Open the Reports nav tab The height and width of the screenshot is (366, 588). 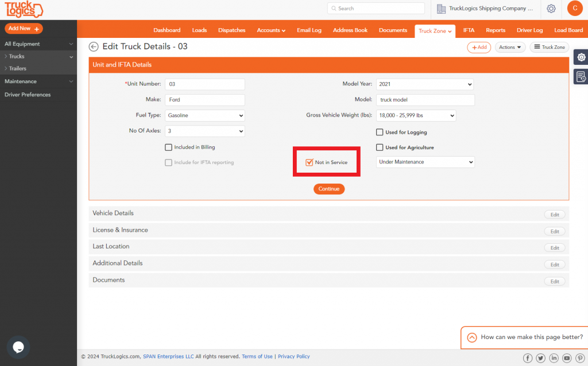tap(496, 30)
